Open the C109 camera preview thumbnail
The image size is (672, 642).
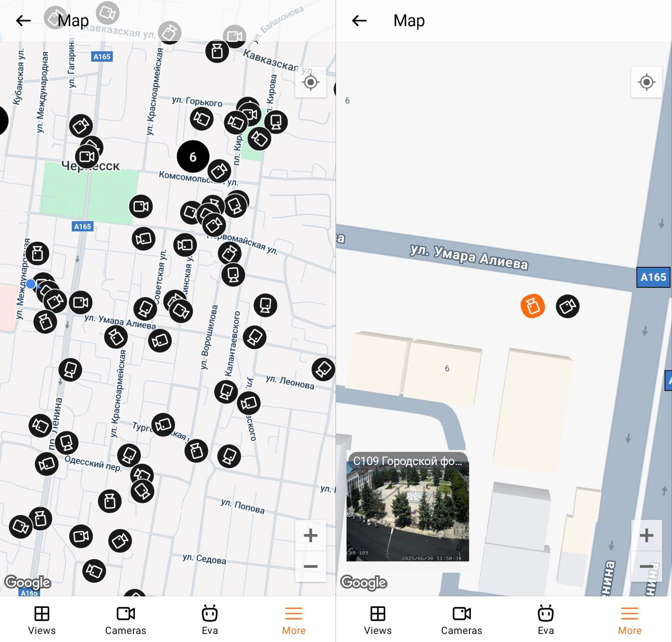[408, 512]
